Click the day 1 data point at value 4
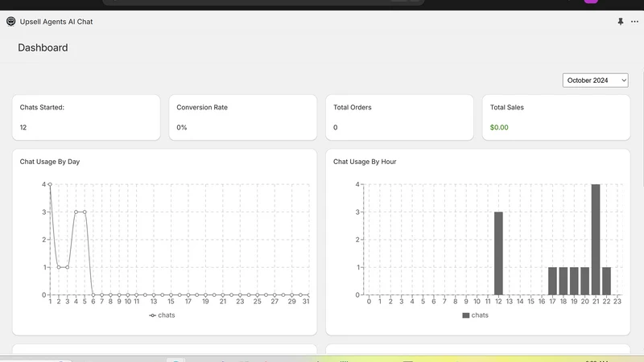Image resolution: width=644 pixels, height=362 pixels. tap(50, 184)
